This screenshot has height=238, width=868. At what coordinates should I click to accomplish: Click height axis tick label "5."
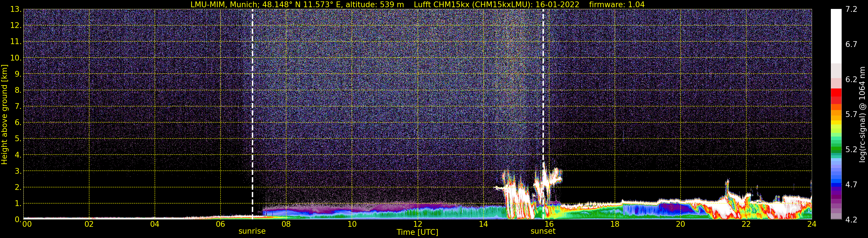pos(18,139)
